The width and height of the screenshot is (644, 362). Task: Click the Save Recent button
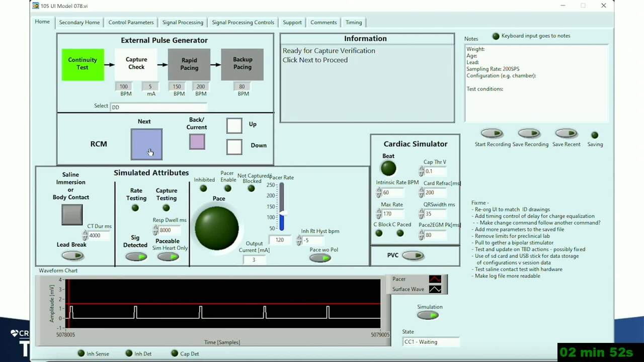coord(566,133)
